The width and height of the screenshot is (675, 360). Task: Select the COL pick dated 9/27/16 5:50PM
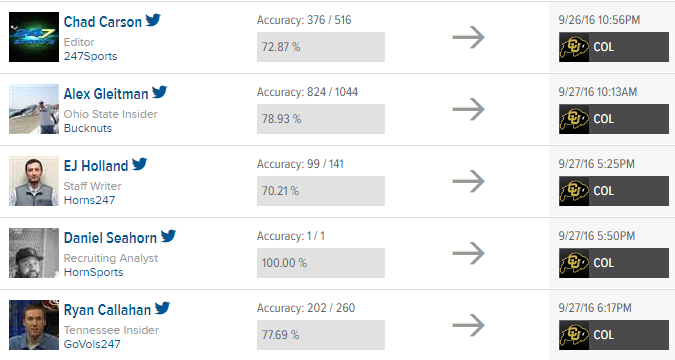(x=613, y=263)
